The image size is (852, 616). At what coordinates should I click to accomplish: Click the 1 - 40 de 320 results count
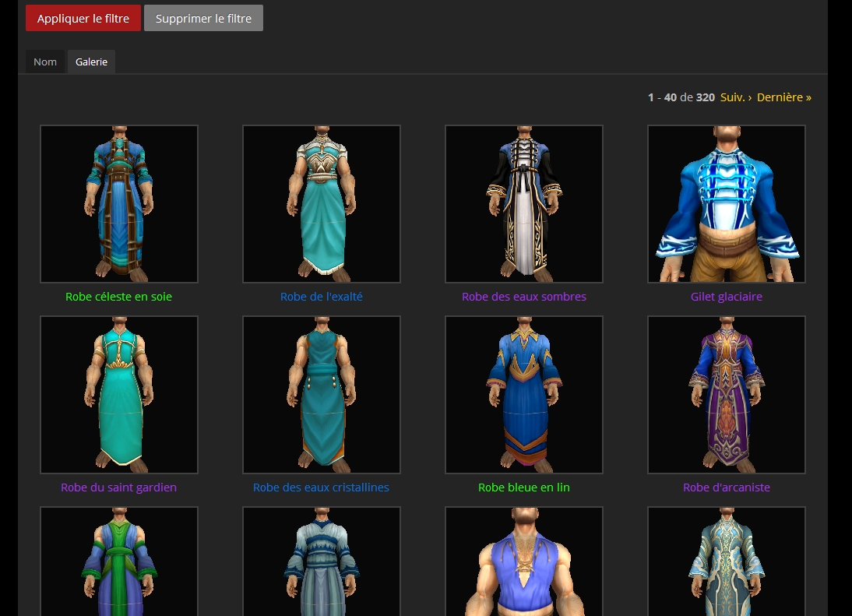(681, 97)
